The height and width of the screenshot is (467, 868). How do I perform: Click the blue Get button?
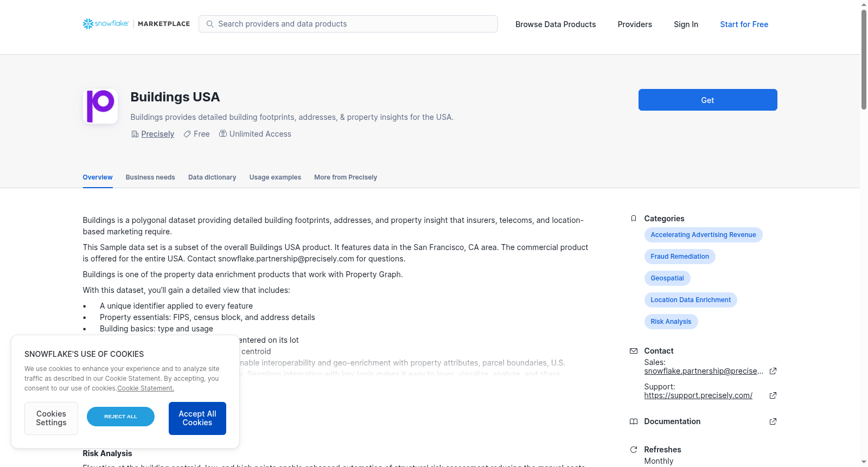pyautogui.click(x=707, y=100)
